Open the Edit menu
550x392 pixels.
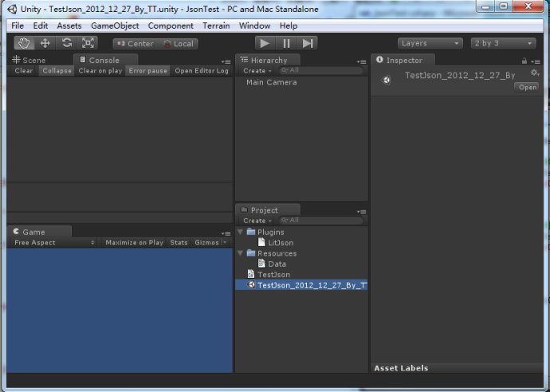click(x=41, y=26)
